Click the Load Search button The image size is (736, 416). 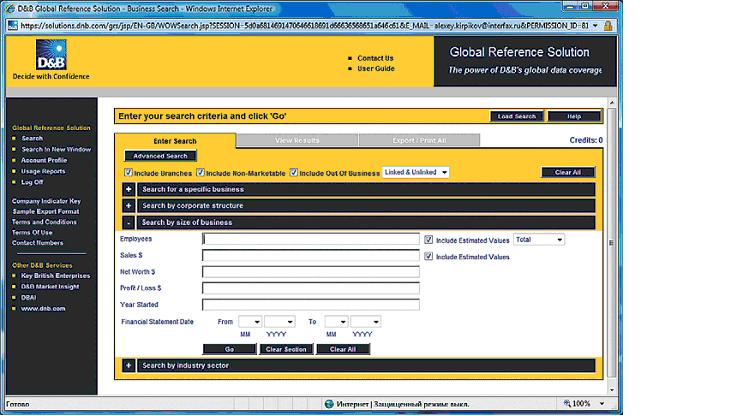tap(516, 116)
